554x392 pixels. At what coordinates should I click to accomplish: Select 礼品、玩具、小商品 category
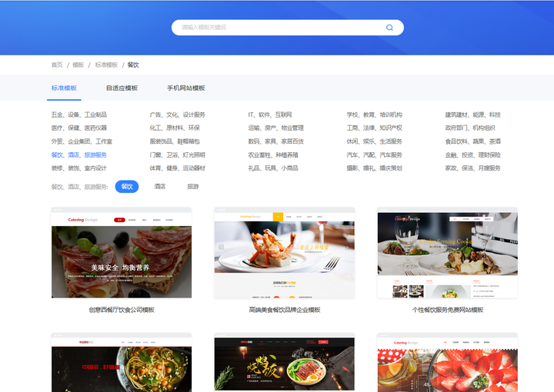(273, 168)
